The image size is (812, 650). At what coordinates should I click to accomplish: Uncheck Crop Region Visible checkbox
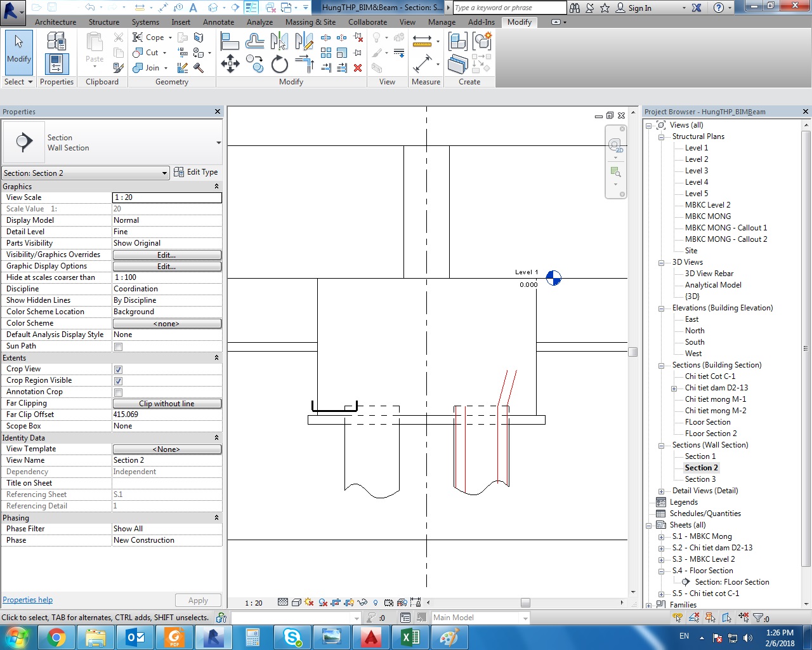click(x=118, y=381)
